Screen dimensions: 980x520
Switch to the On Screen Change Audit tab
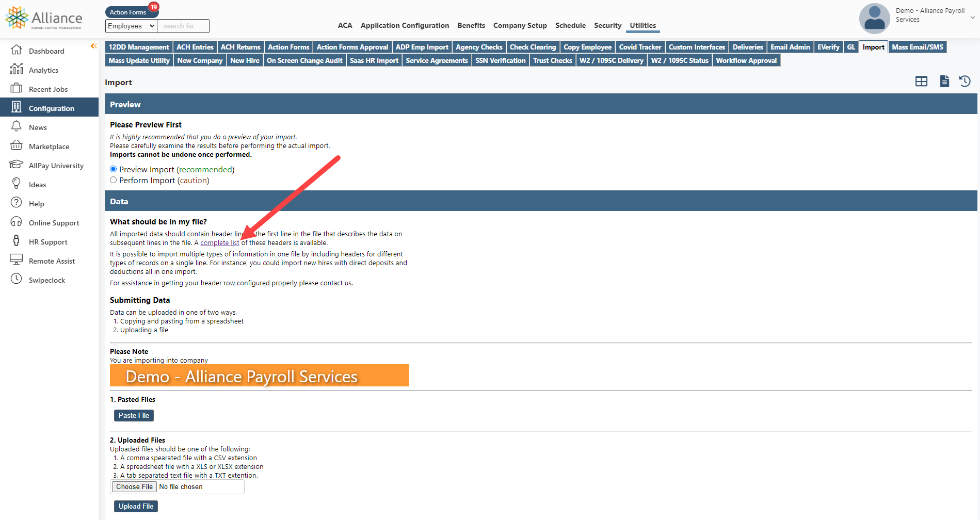coord(304,60)
